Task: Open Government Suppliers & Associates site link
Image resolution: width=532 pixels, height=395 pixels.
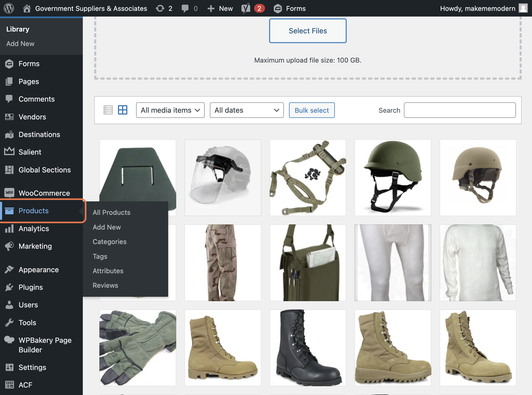Action: (91, 8)
